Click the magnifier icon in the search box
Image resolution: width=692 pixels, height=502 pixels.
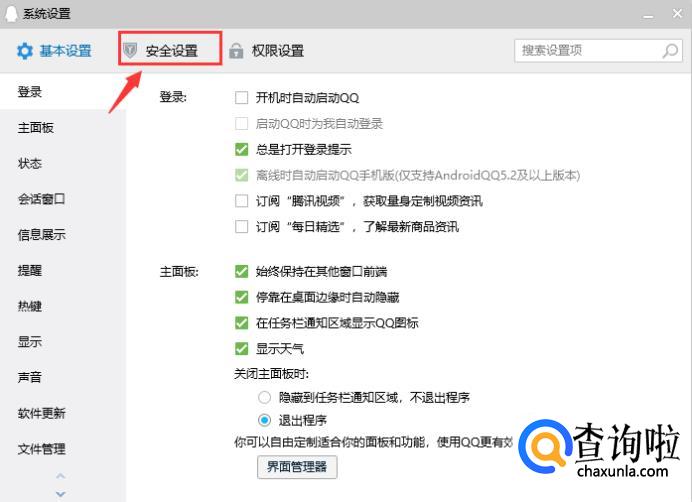[670, 51]
